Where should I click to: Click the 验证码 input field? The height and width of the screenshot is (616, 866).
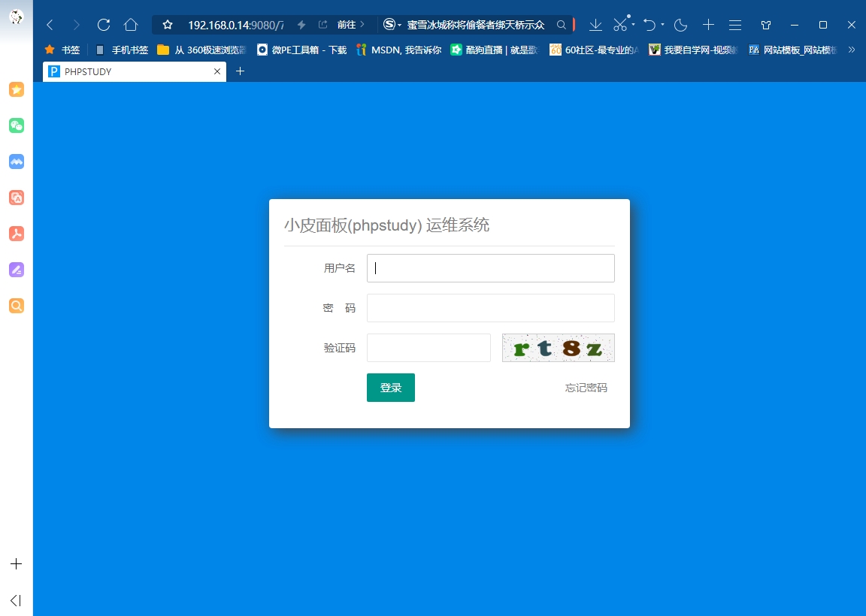[x=428, y=348]
